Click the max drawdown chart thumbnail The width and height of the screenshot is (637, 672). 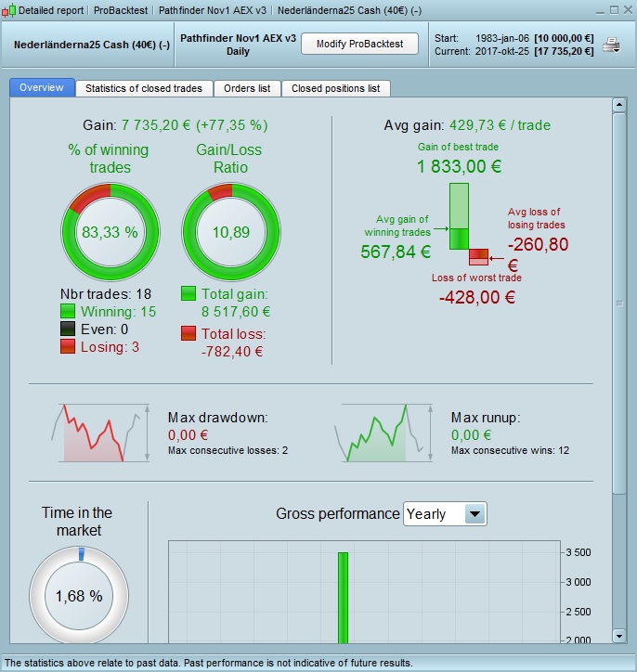[x=100, y=433]
